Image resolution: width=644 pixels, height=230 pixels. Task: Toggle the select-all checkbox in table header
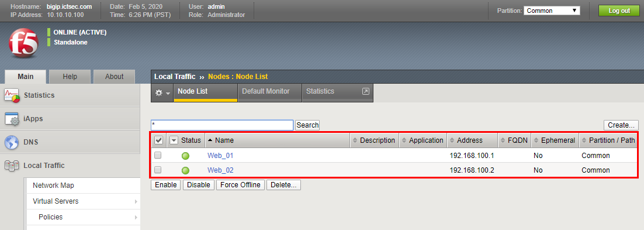(x=158, y=140)
